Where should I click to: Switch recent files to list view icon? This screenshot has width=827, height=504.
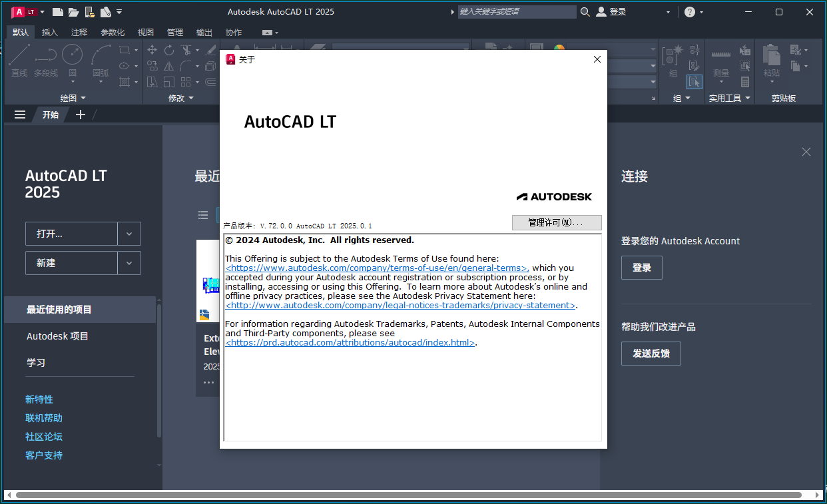[203, 214]
